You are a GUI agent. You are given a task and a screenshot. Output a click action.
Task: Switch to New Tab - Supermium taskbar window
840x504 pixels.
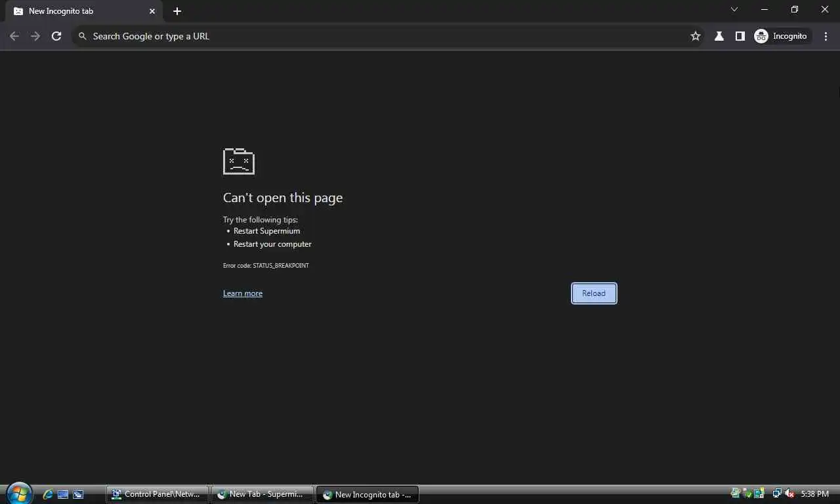point(262,494)
